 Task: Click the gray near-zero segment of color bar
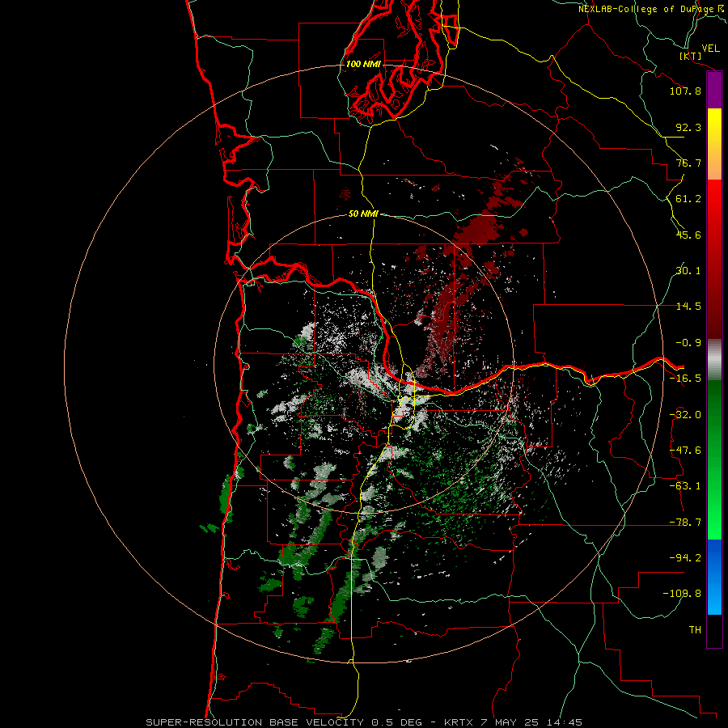(714, 359)
